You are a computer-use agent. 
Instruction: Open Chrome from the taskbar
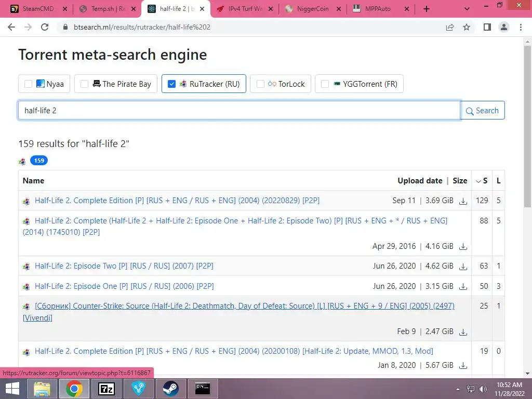coord(74,389)
